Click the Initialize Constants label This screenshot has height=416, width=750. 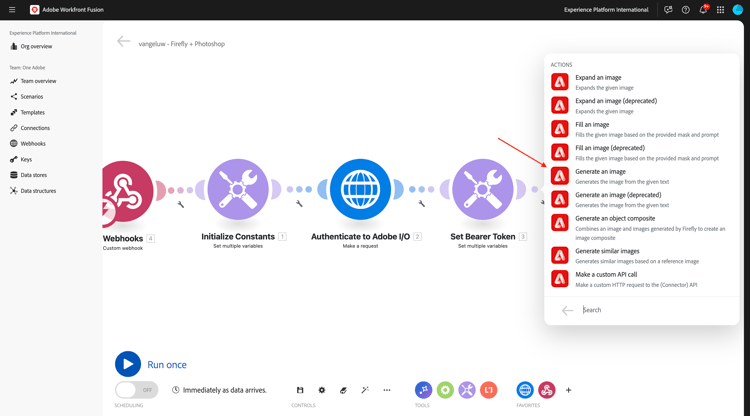click(x=238, y=236)
